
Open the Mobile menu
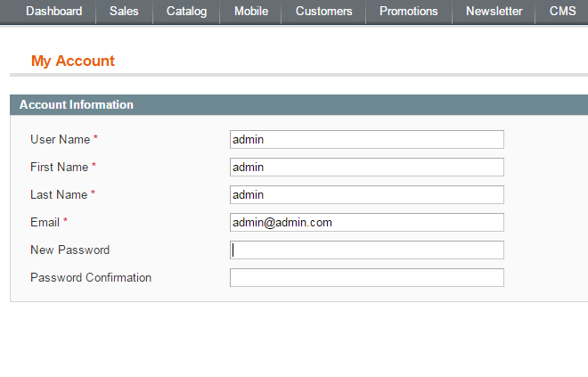pos(251,12)
